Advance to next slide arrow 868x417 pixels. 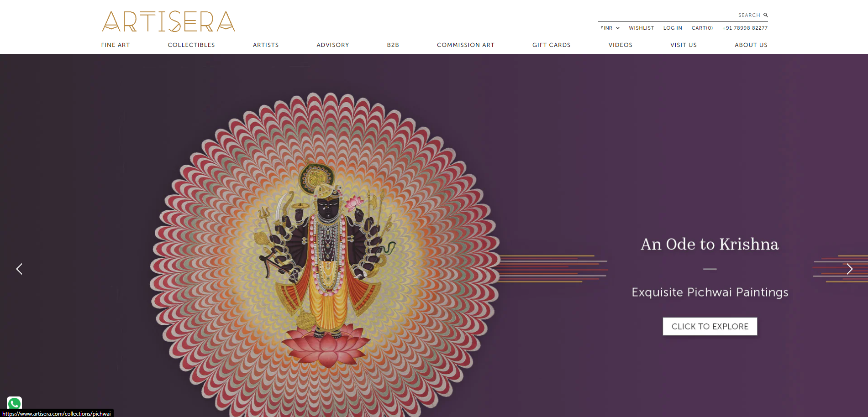coord(849,269)
